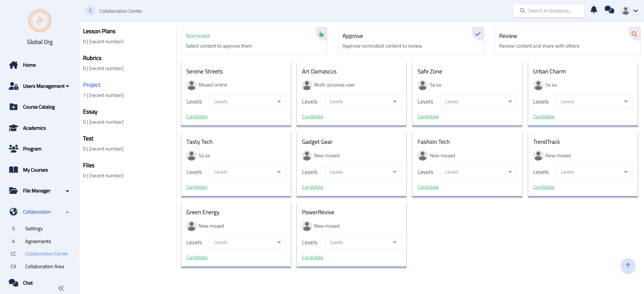The image size is (644, 294).
Task: Click the Home house icon in sidebar
Action: point(13,65)
